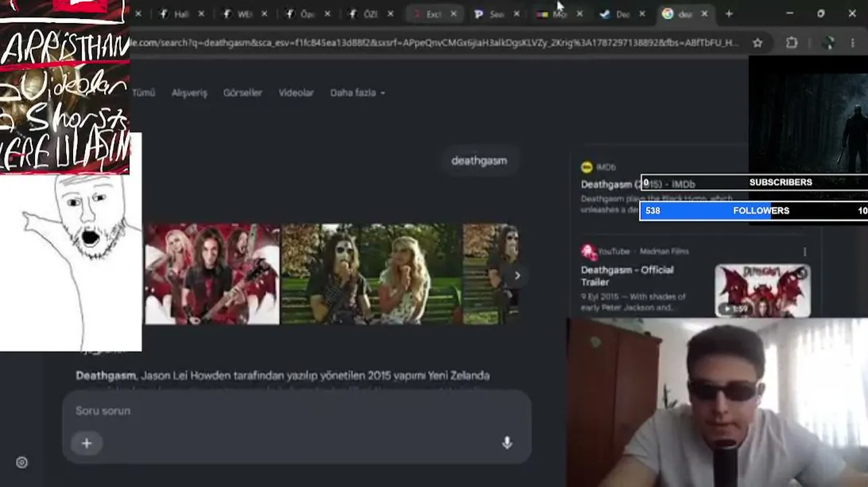The image size is (868, 487).
Task: Open the Chrome extensions puzzle icon
Action: pyautogui.click(x=792, y=43)
